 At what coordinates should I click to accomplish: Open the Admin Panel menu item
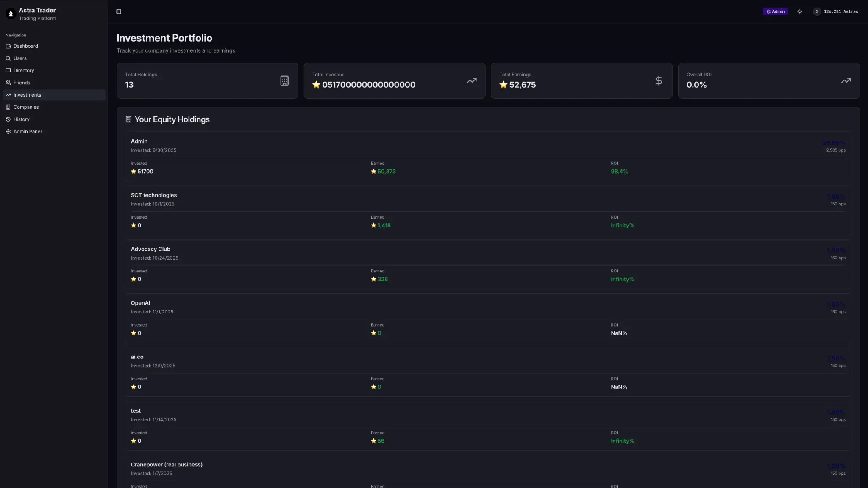[x=27, y=131]
